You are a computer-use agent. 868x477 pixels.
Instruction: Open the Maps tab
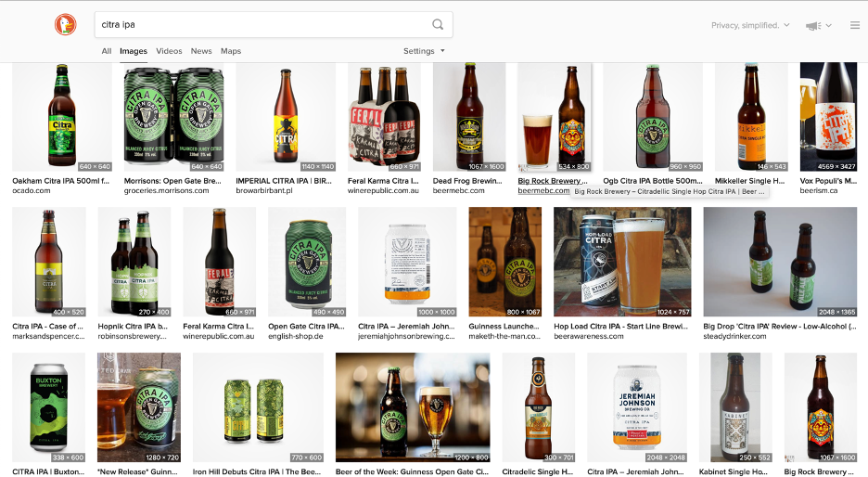click(x=231, y=51)
